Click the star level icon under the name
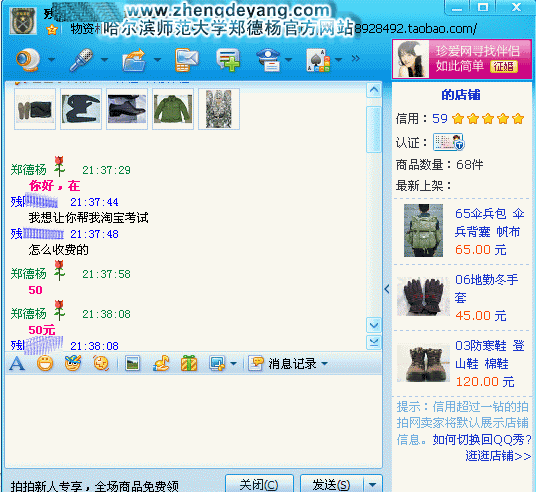This screenshot has height=492, width=536. (x=52, y=29)
